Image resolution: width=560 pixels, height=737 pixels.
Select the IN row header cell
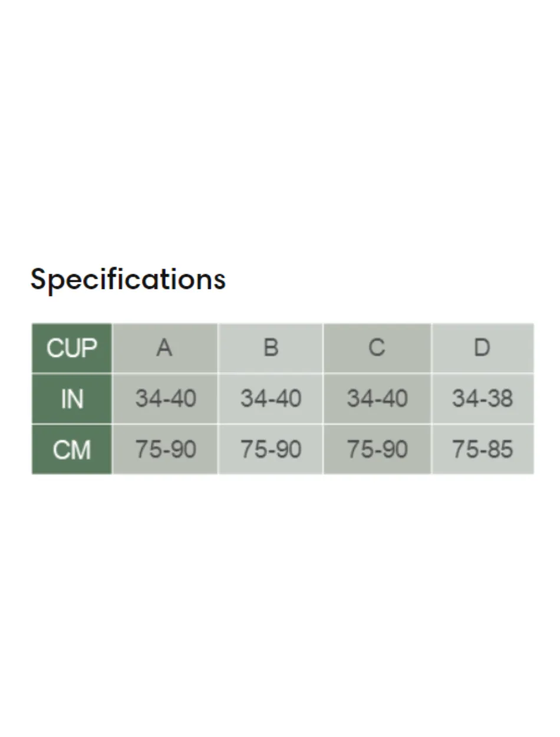click(x=72, y=399)
